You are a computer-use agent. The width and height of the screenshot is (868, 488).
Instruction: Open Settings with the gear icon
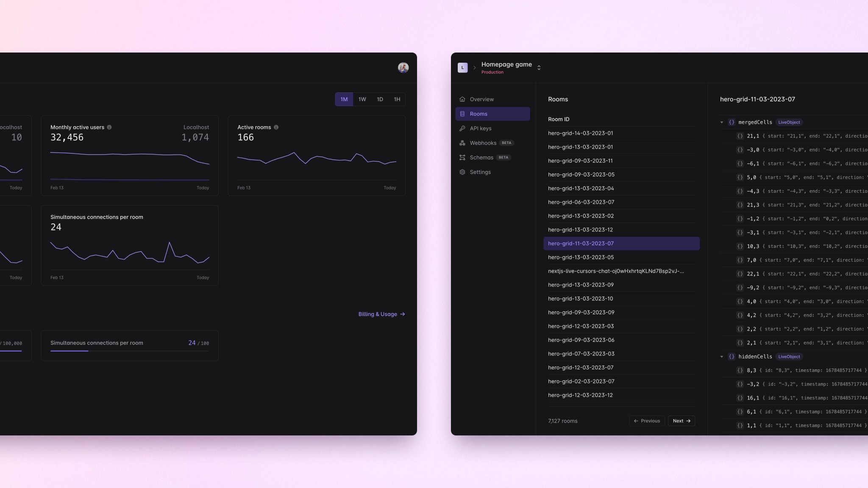tap(462, 172)
